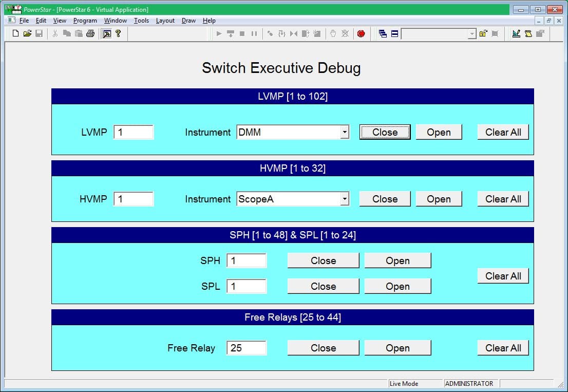The height and width of the screenshot is (392, 568).
Task: Click the Live Mode status bar text
Action: point(404,384)
